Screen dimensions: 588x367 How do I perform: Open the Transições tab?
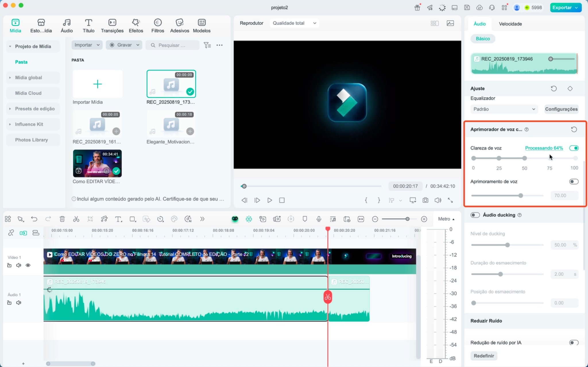click(x=112, y=26)
